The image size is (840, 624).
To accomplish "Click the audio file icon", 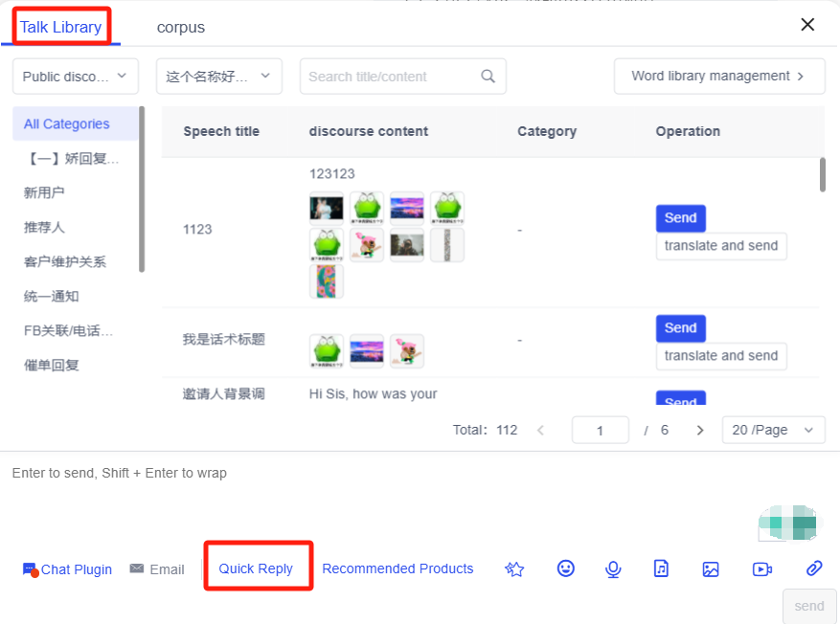I will [661, 568].
